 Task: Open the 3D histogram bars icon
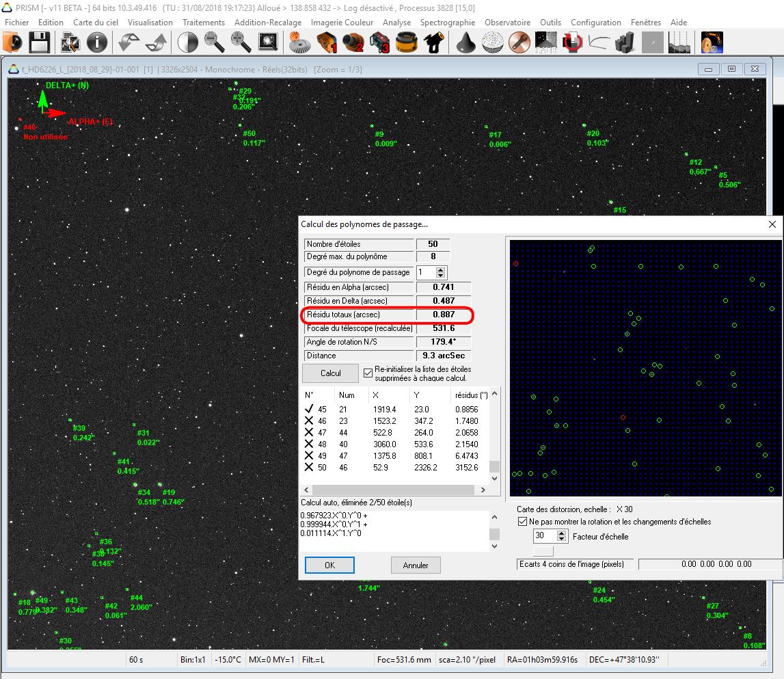[625, 43]
